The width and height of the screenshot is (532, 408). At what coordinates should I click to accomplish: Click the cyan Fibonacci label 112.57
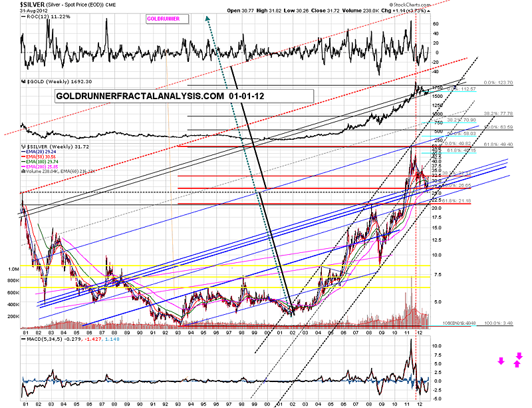coord(462,89)
